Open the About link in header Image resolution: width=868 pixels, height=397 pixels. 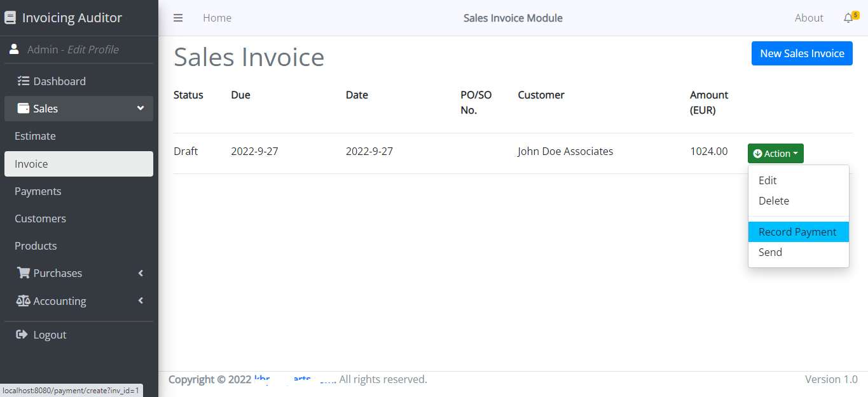(x=809, y=18)
